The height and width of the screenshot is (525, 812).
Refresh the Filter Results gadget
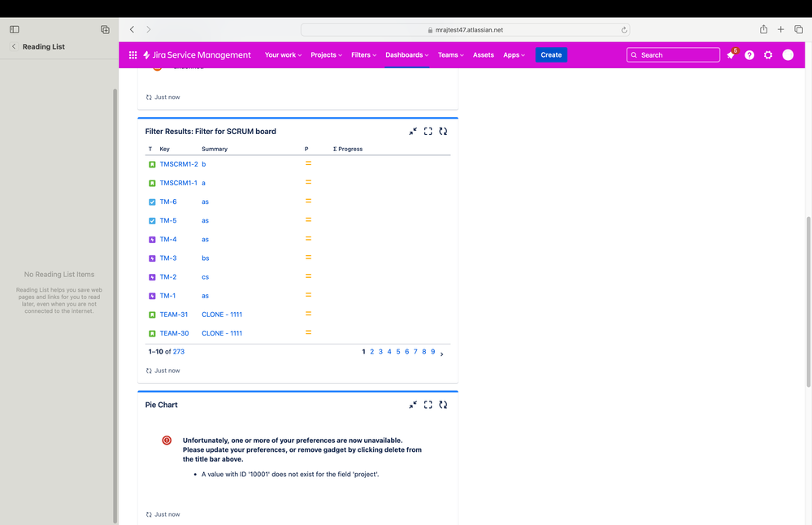tap(443, 130)
